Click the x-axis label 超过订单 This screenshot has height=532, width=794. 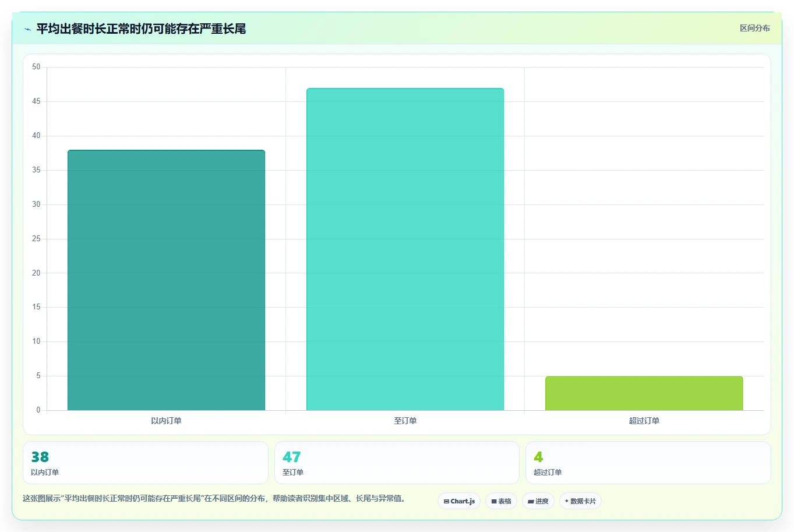(644, 421)
